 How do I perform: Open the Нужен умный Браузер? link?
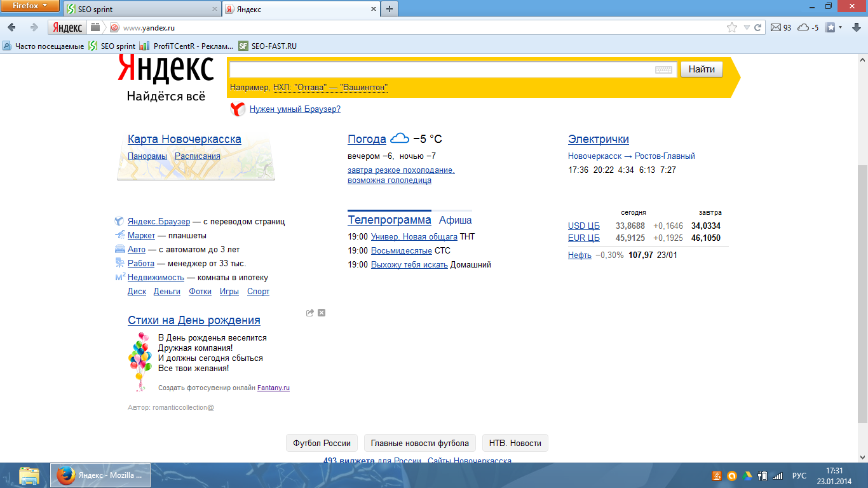[x=295, y=109]
